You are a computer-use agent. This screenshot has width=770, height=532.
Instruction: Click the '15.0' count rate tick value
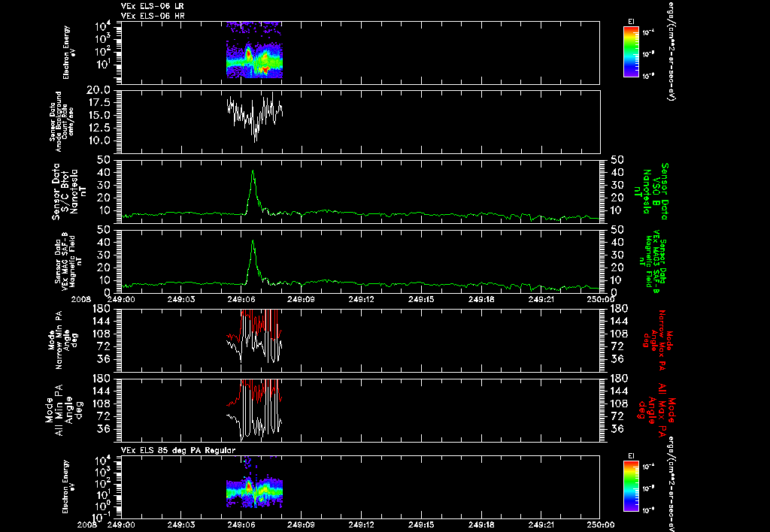click(x=99, y=115)
